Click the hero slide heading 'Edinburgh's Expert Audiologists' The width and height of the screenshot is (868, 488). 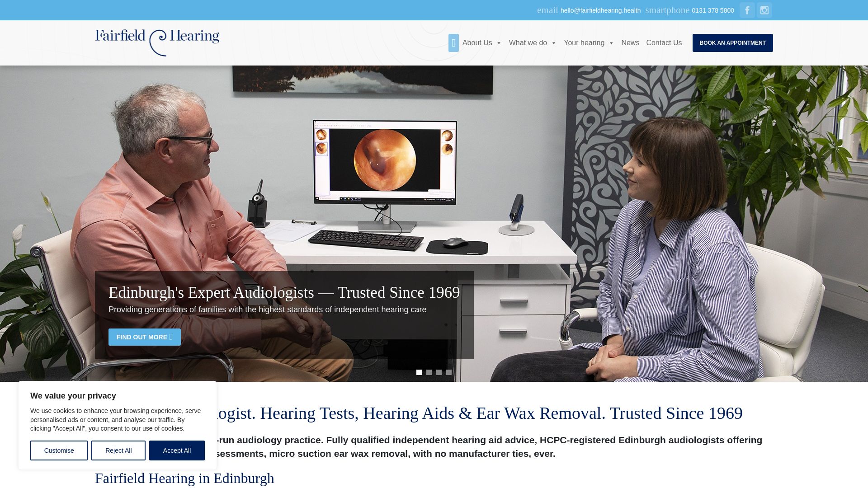pos(284,293)
